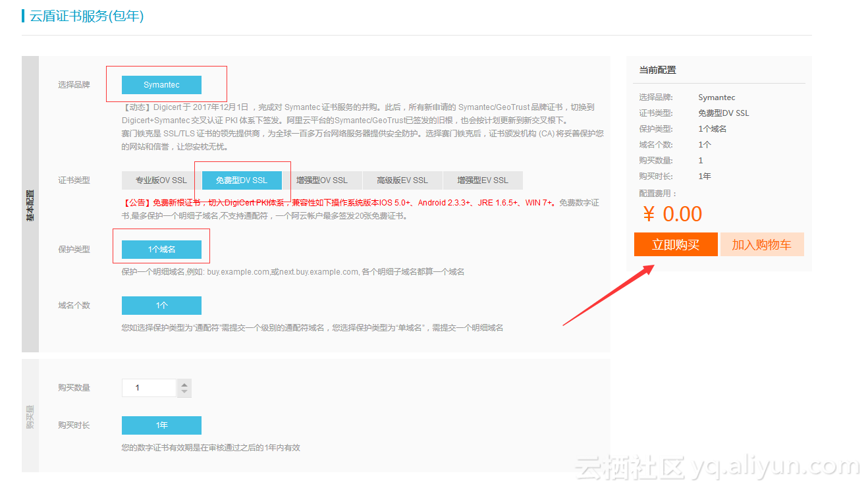
Task: Increase purchase quantity with up arrow
Action: 184,384
